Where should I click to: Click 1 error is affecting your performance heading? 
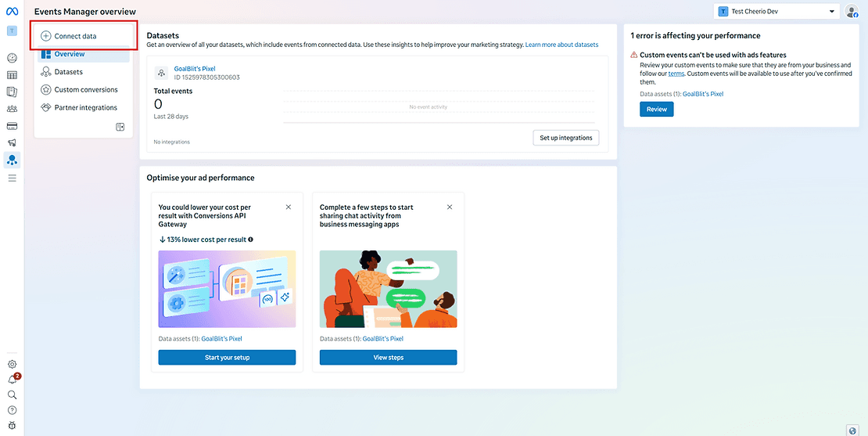[695, 35]
